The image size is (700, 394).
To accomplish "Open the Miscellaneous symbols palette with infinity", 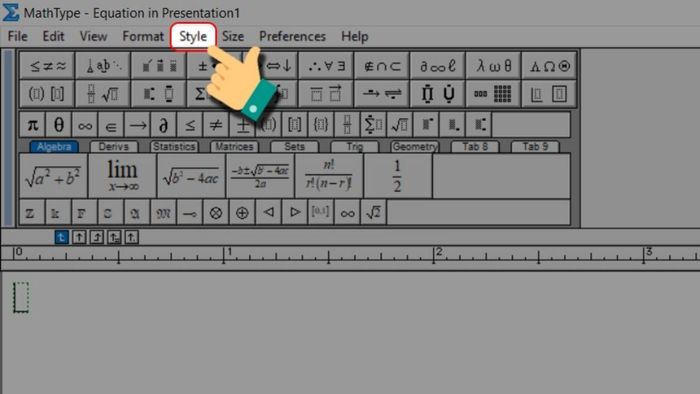I will pyautogui.click(x=438, y=66).
